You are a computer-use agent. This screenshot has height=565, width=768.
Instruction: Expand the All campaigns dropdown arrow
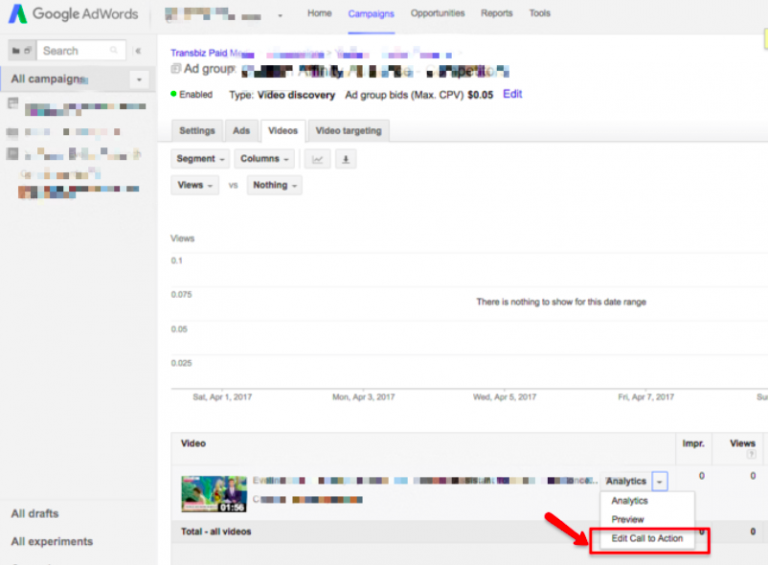pyautogui.click(x=139, y=79)
